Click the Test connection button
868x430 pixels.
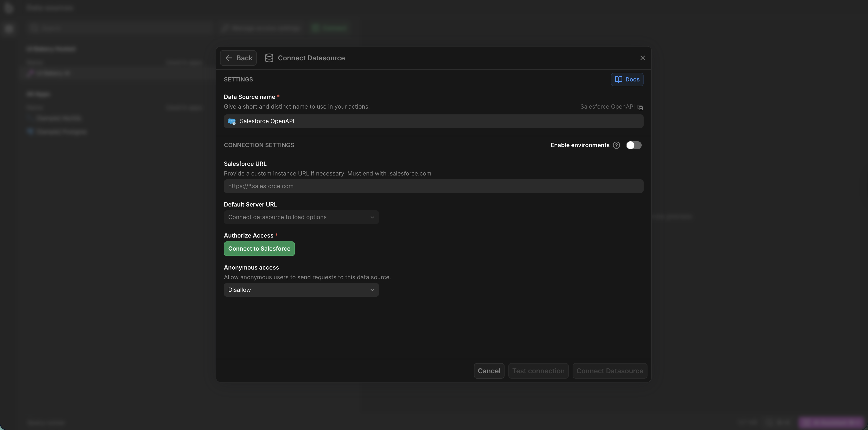click(538, 371)
